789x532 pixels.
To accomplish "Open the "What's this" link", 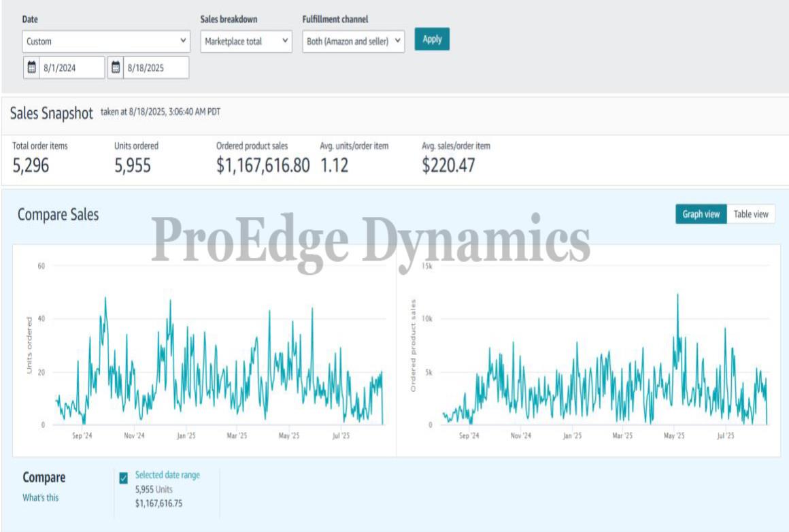I will coord(41,498).
